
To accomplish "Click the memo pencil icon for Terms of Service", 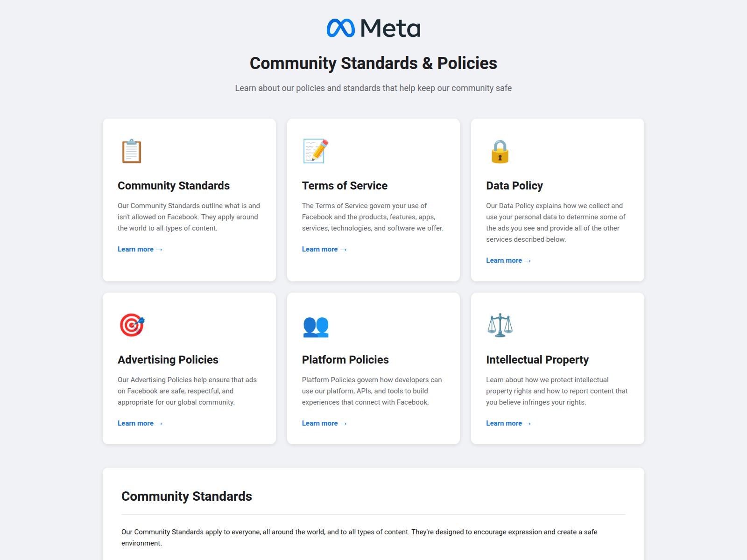I will point(316,151).
